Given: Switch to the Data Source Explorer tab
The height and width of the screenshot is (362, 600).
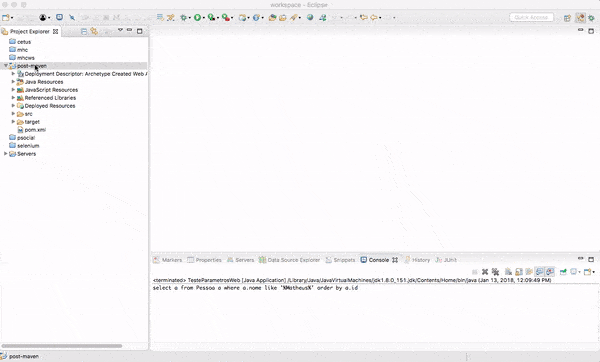Looking at the screenshot, I should pos(290,260).
